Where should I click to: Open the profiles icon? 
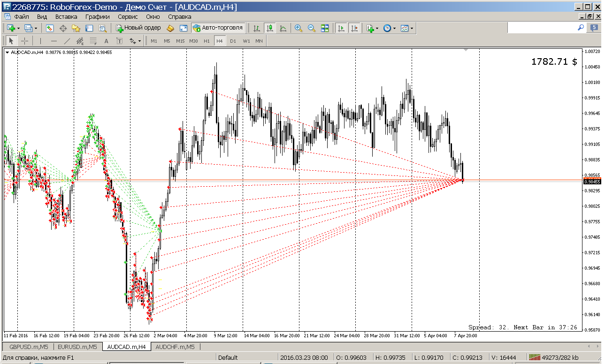(x=28, y=28)
